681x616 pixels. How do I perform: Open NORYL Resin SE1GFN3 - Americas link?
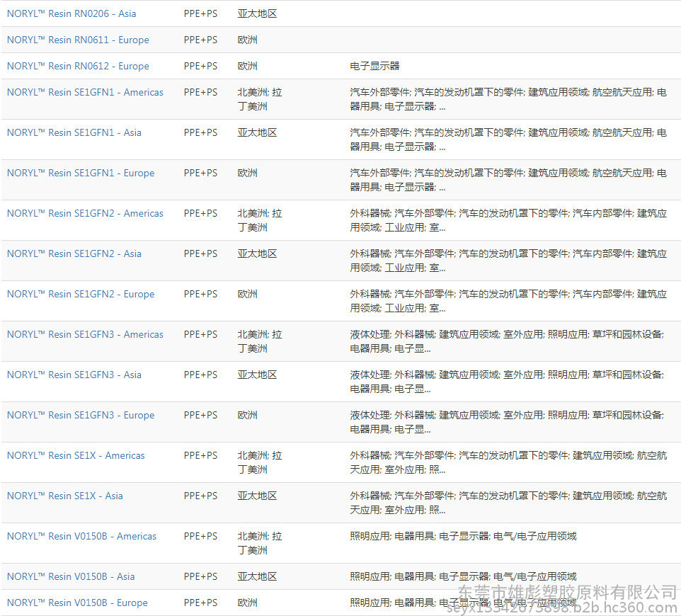click(85, 335)
